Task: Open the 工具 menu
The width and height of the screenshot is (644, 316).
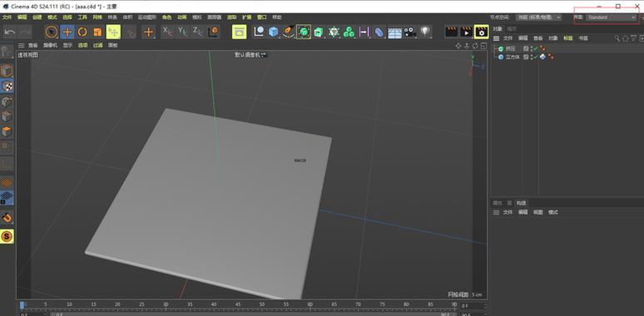Action: [82, 17]
